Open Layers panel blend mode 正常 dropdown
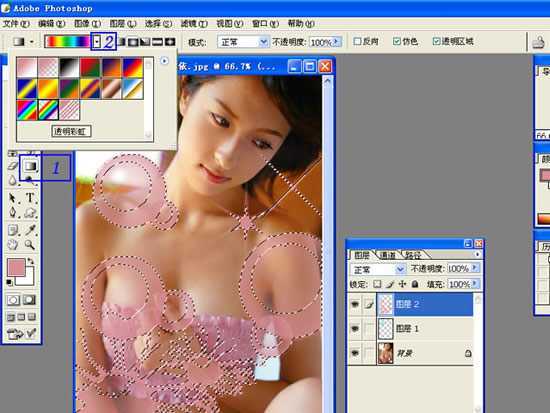The height and width of the screenshot is (413, 550). [400, 269]
